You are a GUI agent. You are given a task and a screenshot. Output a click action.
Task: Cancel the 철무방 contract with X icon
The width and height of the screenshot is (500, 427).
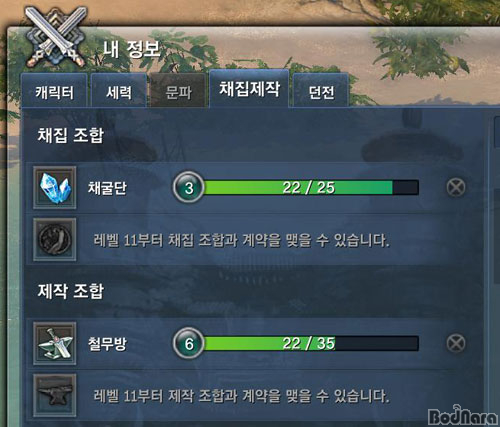(456, 343)
